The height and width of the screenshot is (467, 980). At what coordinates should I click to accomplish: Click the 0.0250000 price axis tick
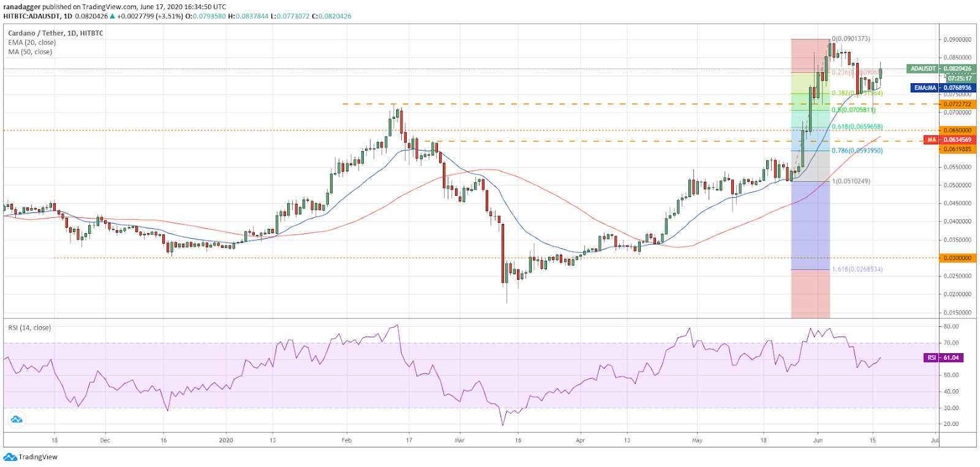pyautogui.click(x=957, y=276)
